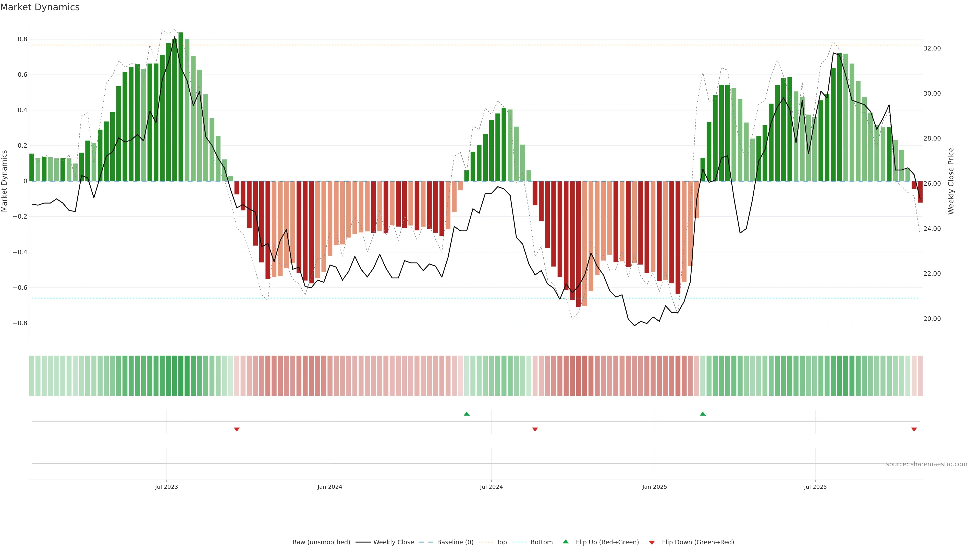Click the Weekly Close legend line icon
This screenshot has height=551, width=980.
click(x=363, y=542)
